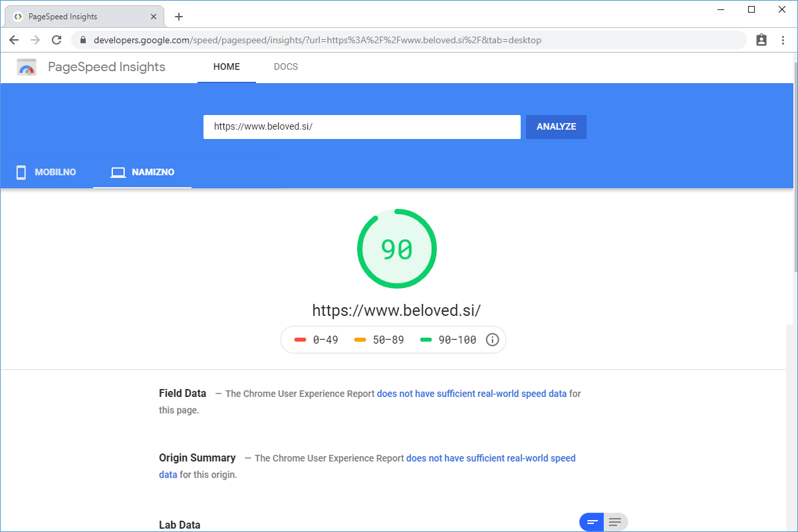This screenshot has height=532, width=798.
Task: Click the score gauge showing 90
Action: coord(397,249)
